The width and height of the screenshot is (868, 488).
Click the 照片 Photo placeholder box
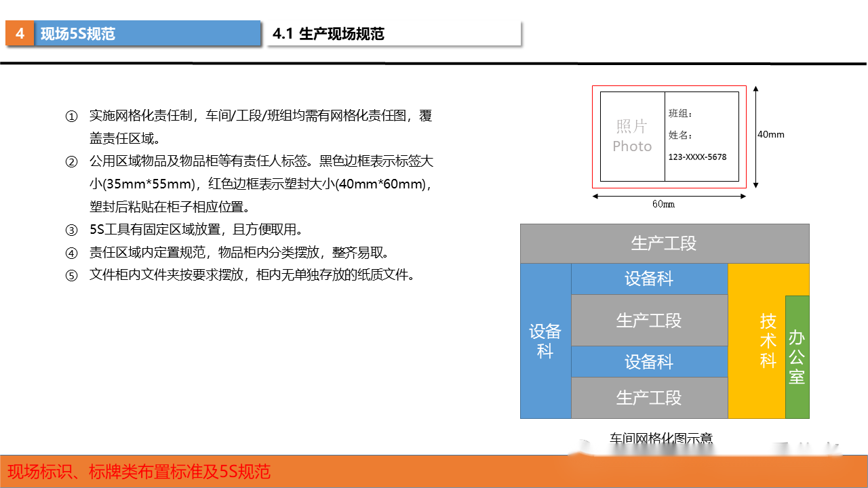[x=632, y=136]
